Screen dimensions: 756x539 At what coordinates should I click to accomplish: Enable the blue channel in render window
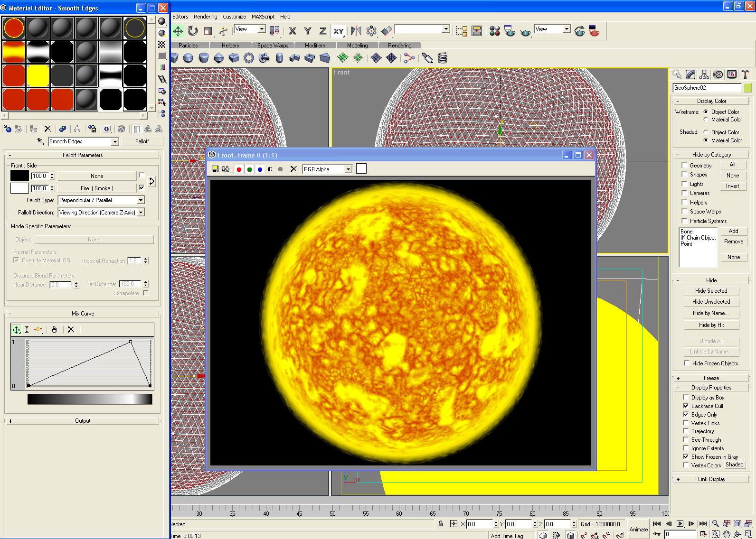coord(260,169)
